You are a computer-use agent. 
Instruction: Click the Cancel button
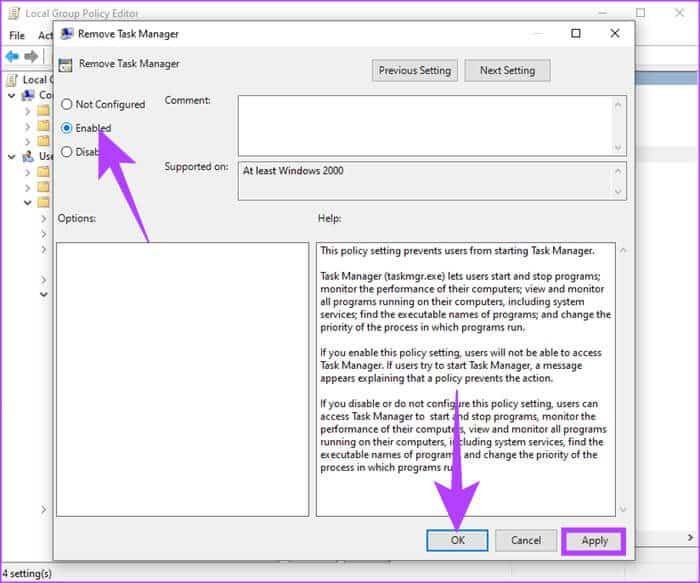(526, 541)
